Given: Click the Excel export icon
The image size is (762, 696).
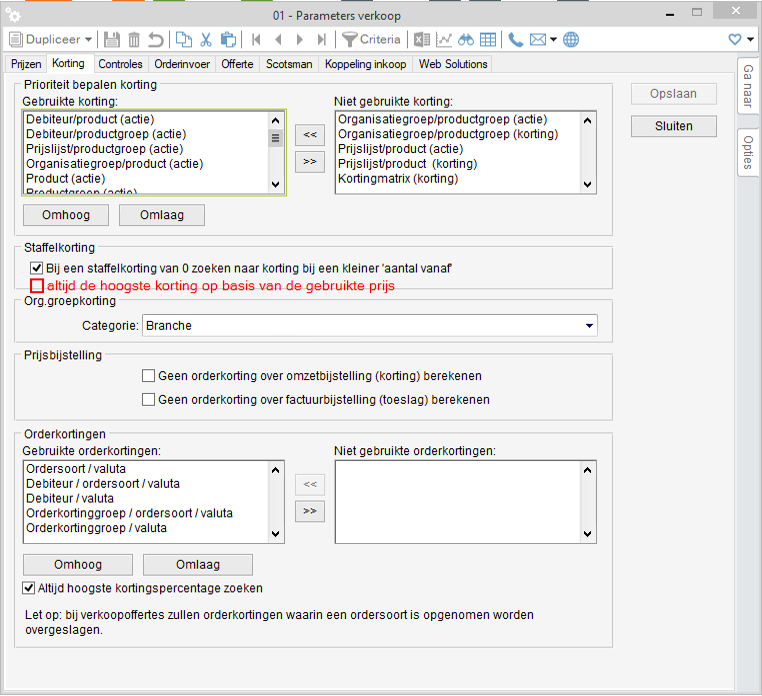Looking at the screenshot, I should (x=422, y=39).
